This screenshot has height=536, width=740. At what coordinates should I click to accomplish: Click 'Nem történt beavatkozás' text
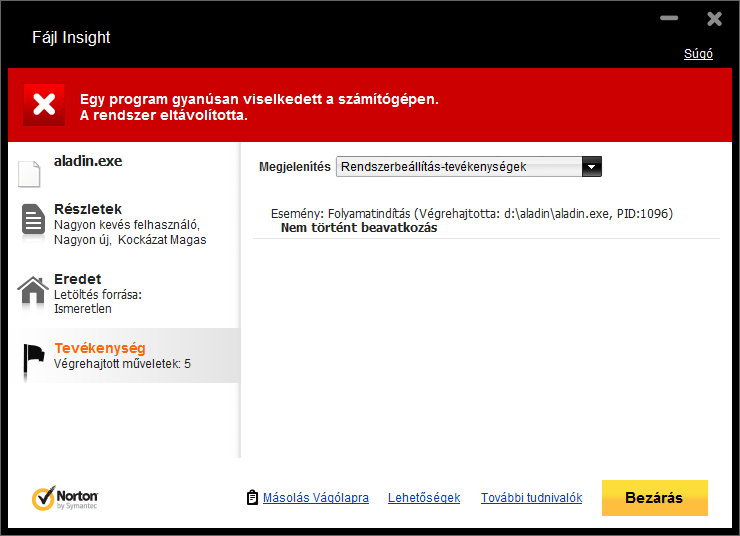[x=359, y=228]
